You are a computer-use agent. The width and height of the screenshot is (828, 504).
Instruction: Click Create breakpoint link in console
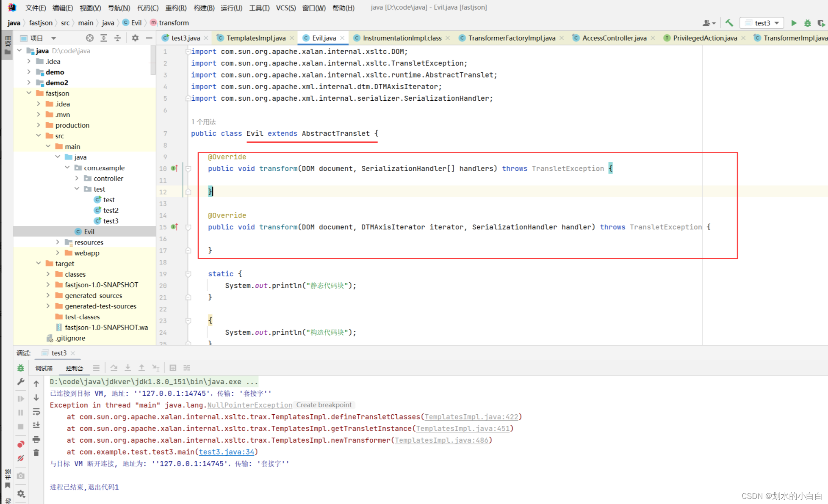click(324, 405)
